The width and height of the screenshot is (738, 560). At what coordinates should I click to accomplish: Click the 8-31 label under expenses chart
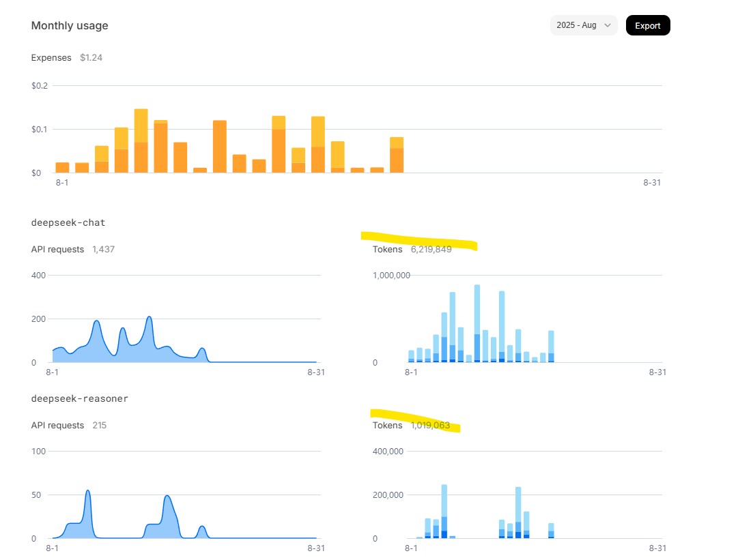652,182
